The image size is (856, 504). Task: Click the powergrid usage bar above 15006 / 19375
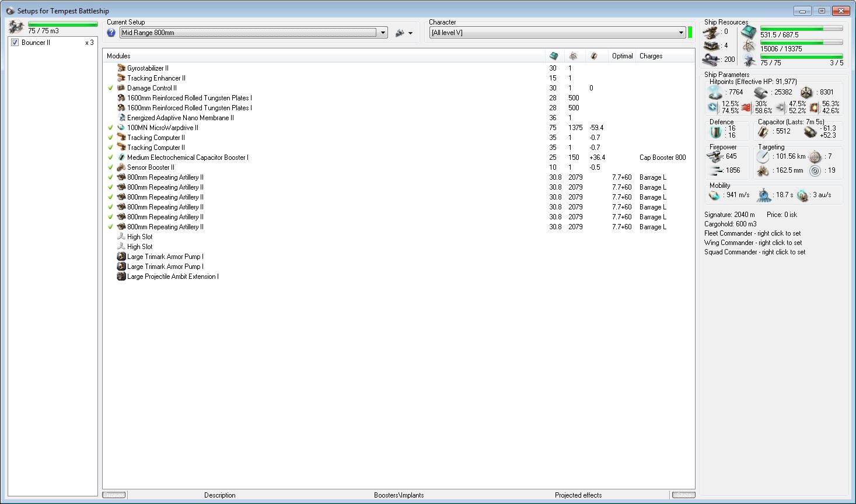pyautogui.click(x=801, y=42)
